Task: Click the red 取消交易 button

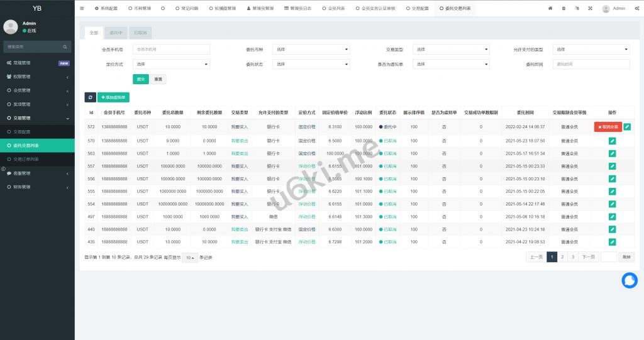Action: (608, 127)
